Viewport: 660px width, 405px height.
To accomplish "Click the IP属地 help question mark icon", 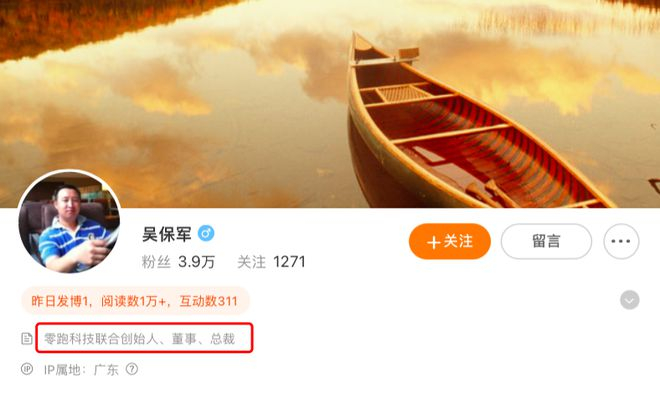I will click(132, 369).
